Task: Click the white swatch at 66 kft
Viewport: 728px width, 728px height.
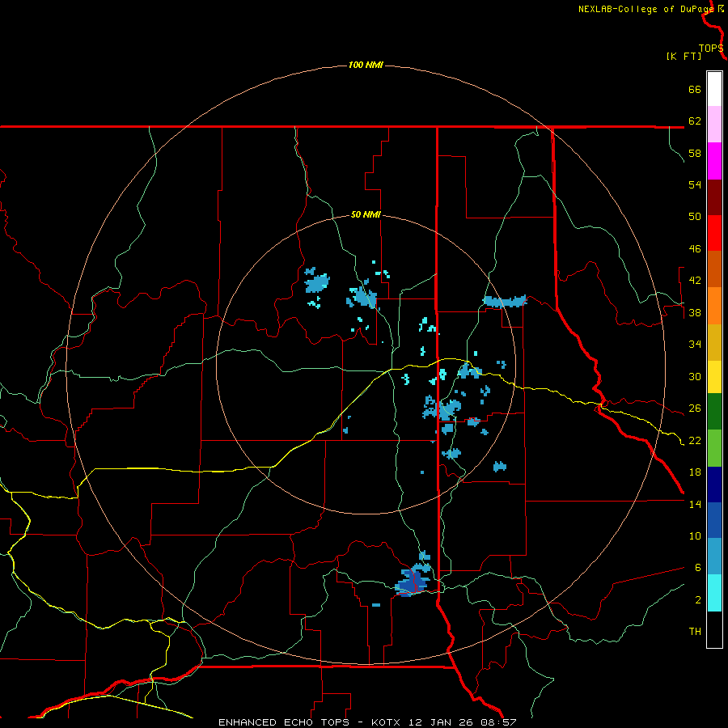Action: [714, 89]
